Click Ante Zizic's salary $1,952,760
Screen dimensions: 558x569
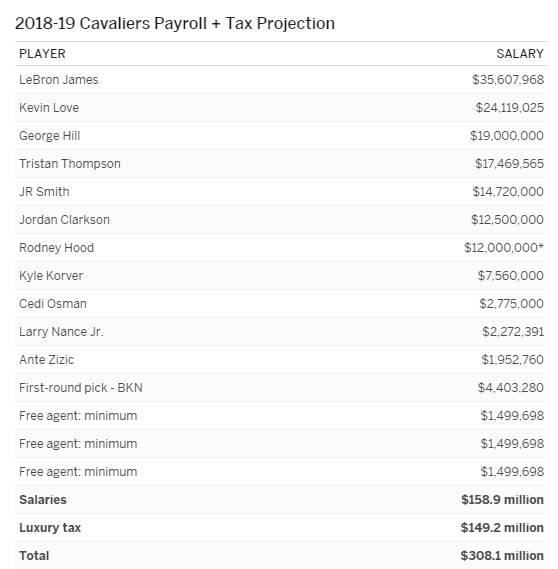pyautogui.click(x=512, y=359)
